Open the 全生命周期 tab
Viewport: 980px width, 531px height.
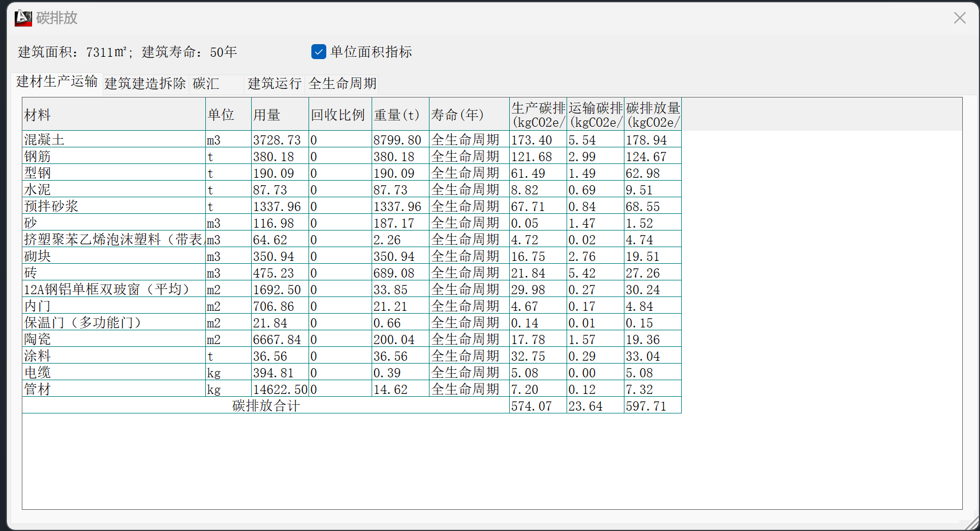[342, 84]
